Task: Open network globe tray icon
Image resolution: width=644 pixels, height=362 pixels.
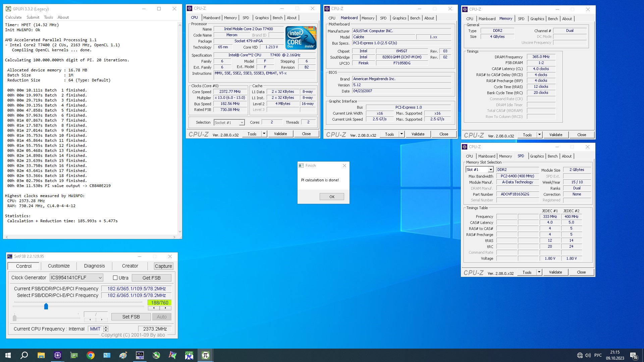Action: point(580,355)
